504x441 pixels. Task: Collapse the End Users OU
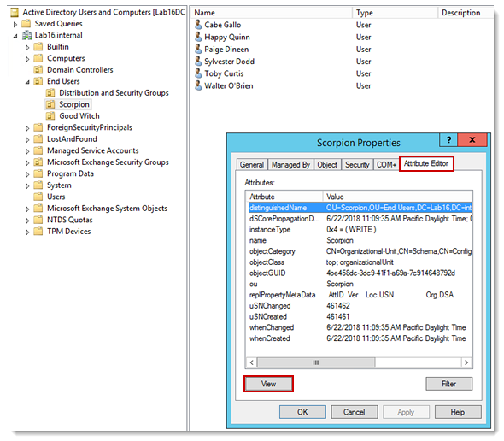pyautogui.click(x=27, y=82)
